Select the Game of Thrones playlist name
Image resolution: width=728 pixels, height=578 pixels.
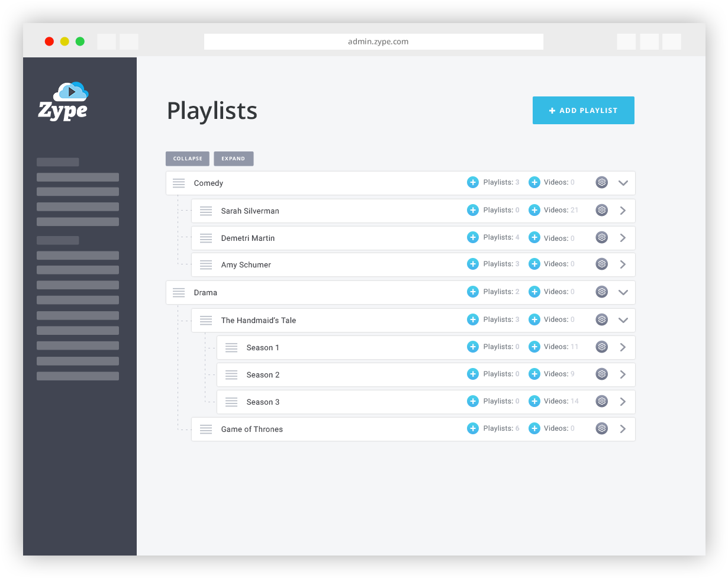(x=252, y=429)
